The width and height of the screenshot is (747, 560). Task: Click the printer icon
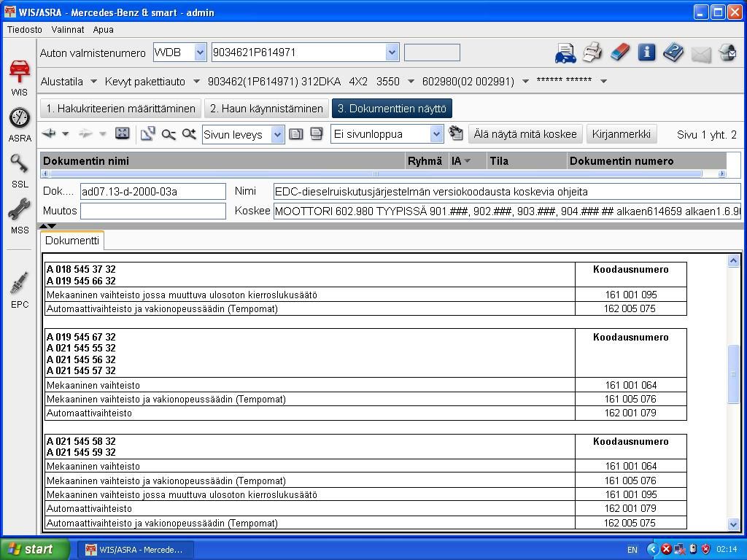point(592,52)
